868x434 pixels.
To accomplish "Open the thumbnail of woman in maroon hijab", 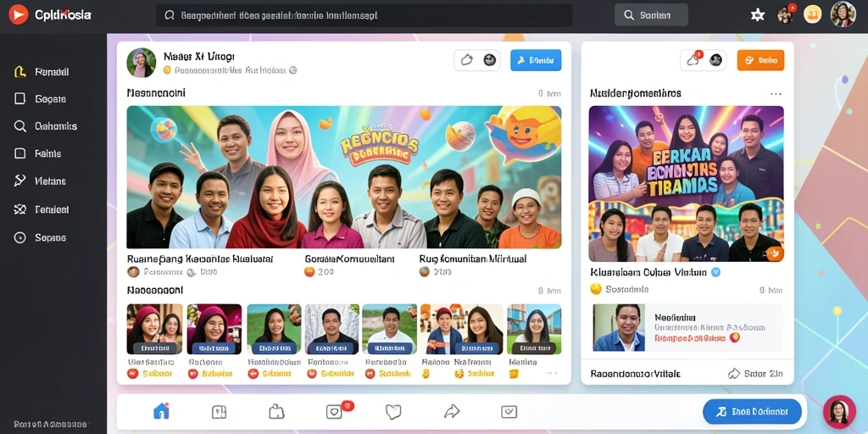I will pyautogui.click(x=214, y=329).
